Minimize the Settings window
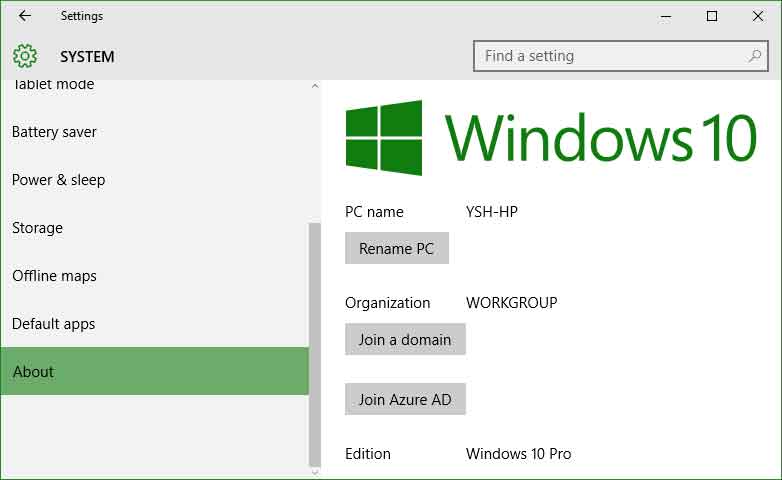 tap(666, 16)
